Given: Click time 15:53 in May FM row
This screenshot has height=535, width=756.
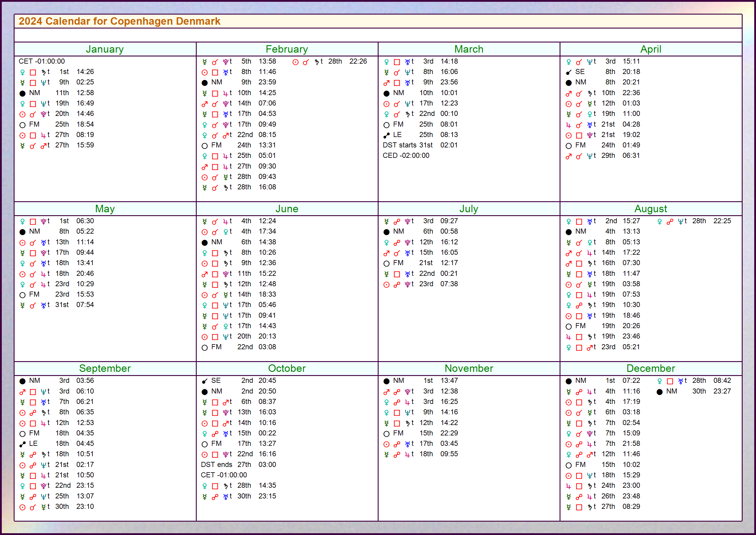Looking at the screenshot, I should click(x=85, y=295).
